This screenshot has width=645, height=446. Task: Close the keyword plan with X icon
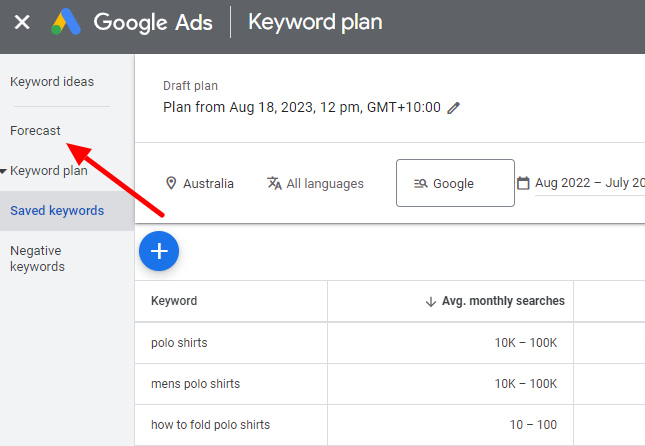pyautogui.click(x=22, y=22)
